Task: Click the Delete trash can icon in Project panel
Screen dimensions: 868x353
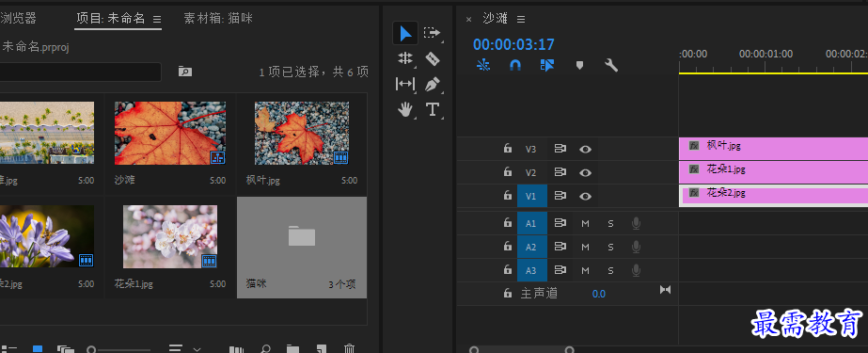Action: [349, 349]
